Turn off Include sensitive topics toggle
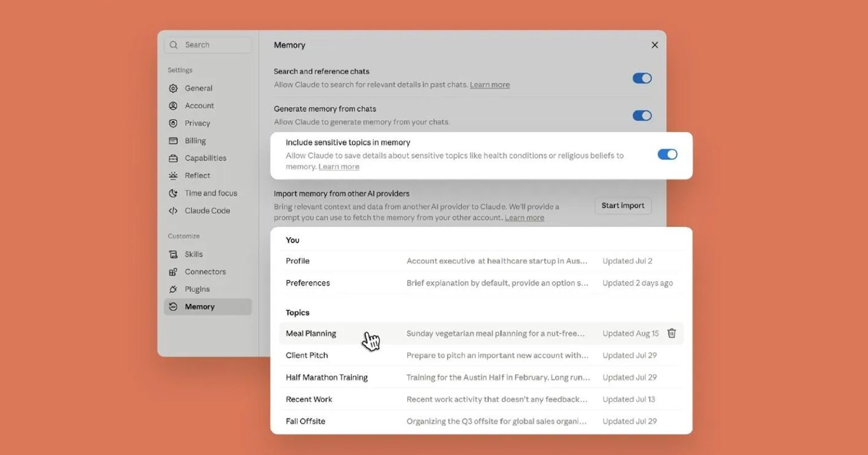868x455 pixels. [667, 155]
